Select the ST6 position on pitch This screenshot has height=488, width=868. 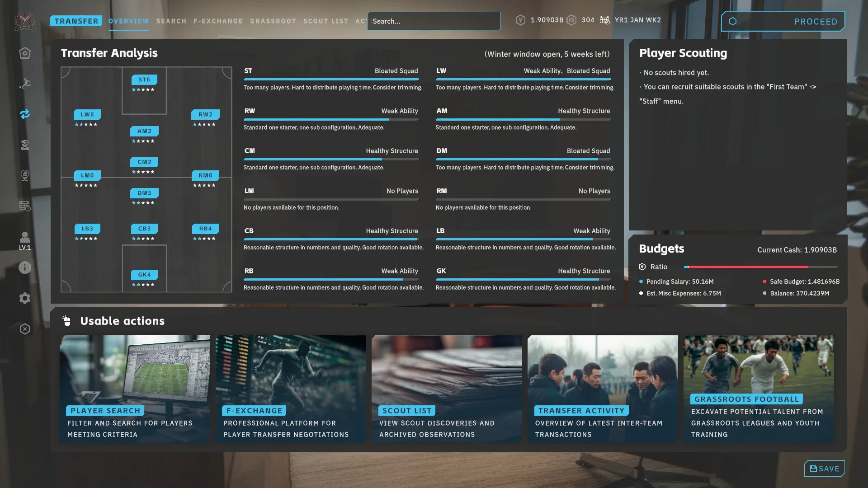click(144, 80)
